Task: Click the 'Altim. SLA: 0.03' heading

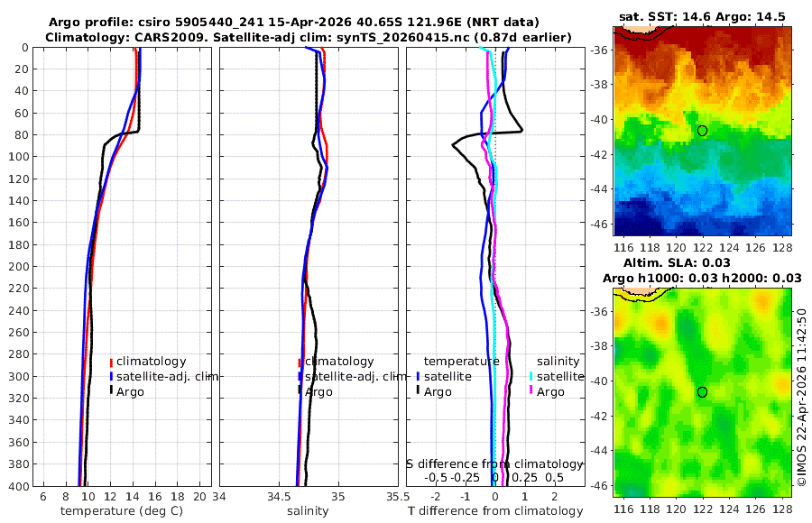Action: (x=677, y=262)
